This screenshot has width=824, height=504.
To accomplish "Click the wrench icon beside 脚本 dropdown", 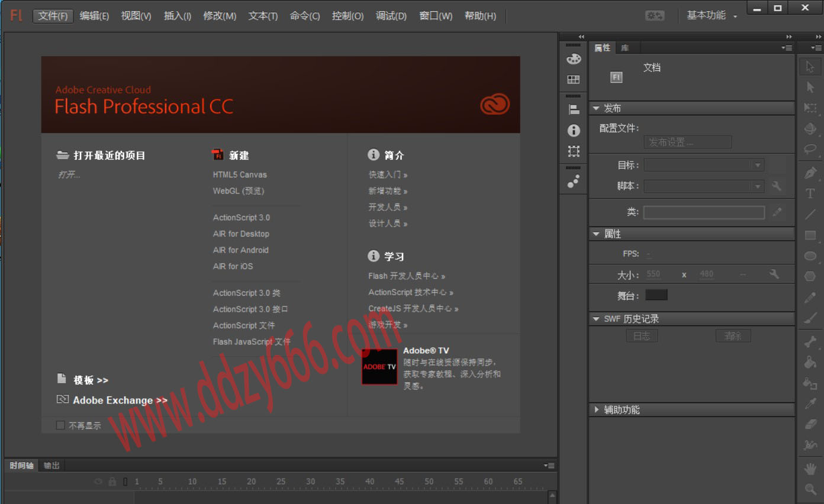I will 777,186.
